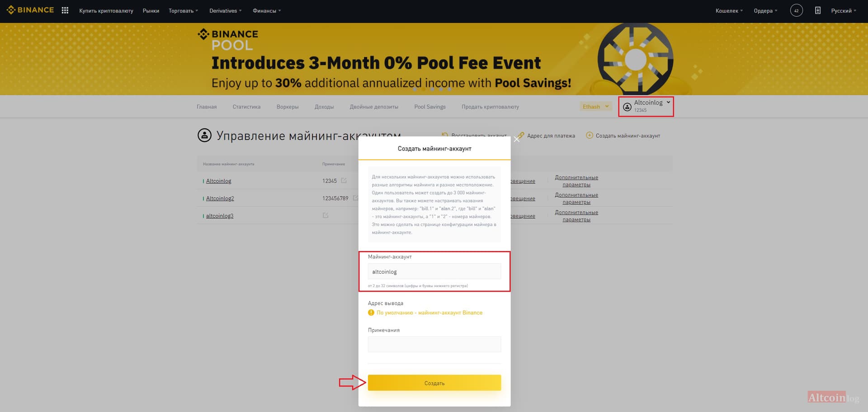Click the Binance Pool fee event banner

pos(434,59)
